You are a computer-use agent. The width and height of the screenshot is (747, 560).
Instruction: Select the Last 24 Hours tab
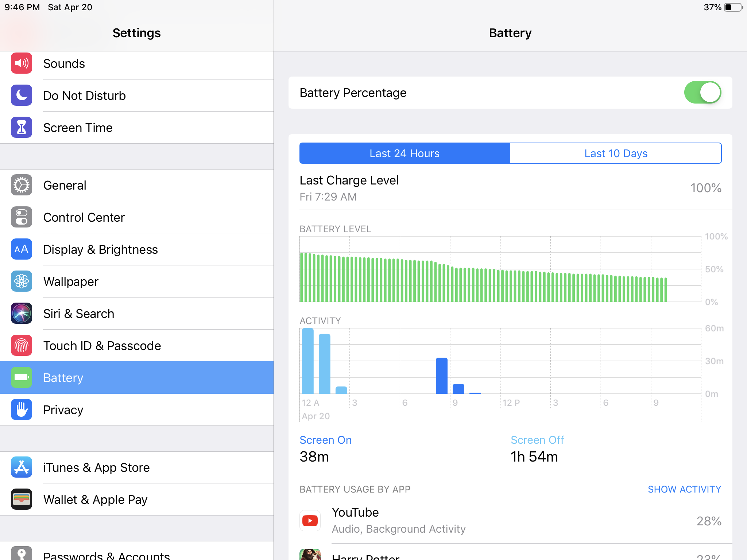(x=405, y=153)
